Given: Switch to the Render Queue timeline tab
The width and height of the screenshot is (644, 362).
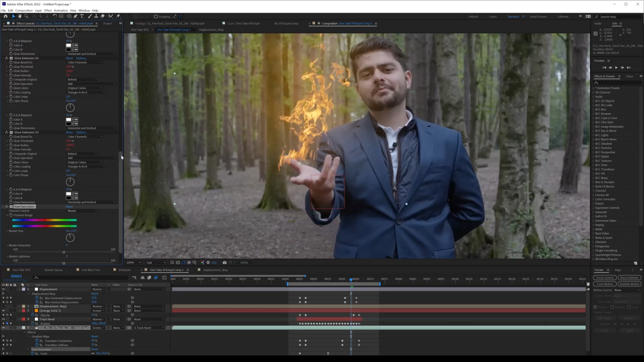Looking at the screenshot, I should (x=54, y=270).
